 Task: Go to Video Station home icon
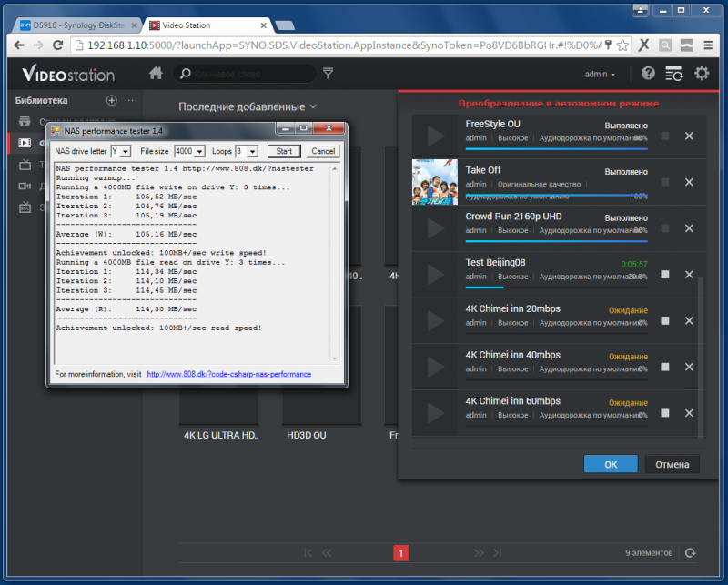(156, 74)
